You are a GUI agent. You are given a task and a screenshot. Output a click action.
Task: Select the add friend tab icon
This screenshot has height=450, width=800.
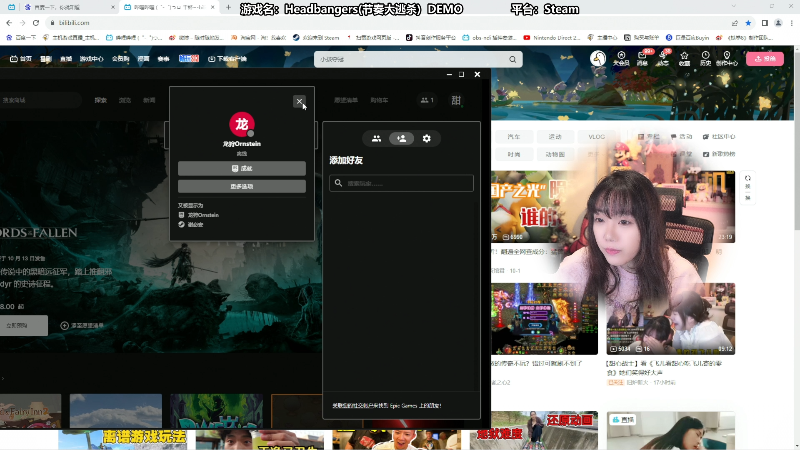(402, 138)
